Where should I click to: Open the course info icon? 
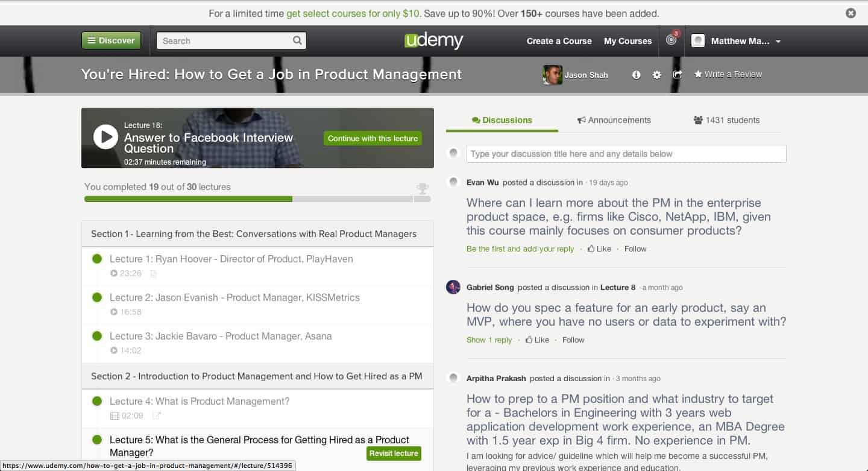point(636,74)
